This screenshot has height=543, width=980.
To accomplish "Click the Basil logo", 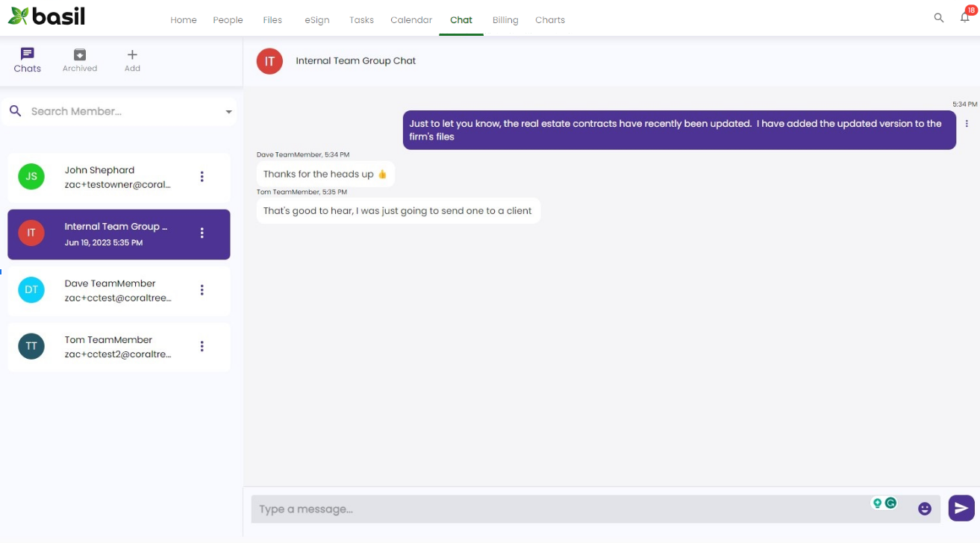I will 47,16.
